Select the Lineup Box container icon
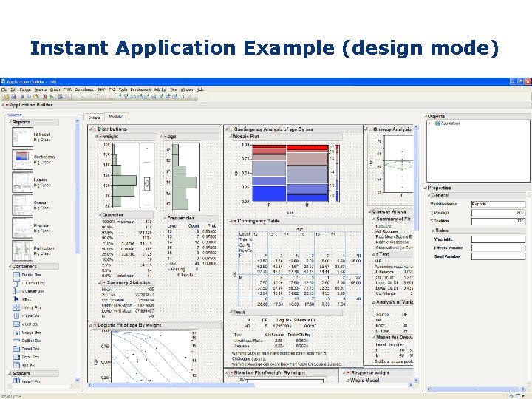The height and width of the screenshot is (399, 532). click(x=16, y=307)
